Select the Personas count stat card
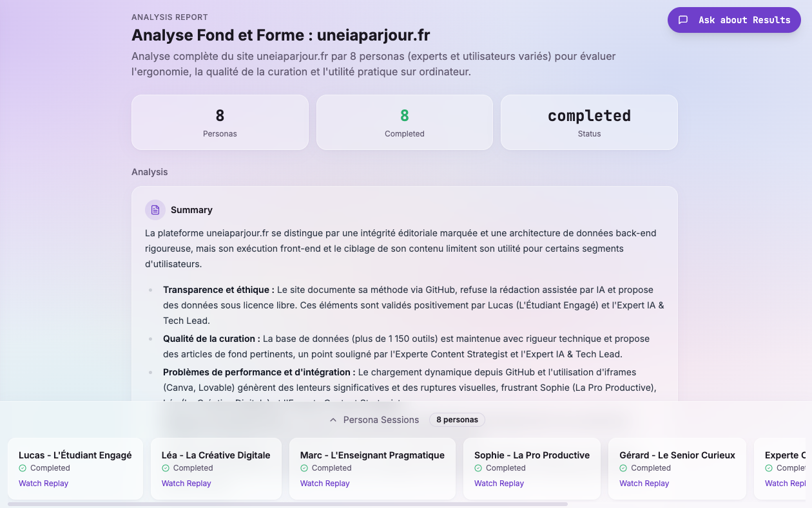Screen dimensions: 812x508 coord(220,122)
